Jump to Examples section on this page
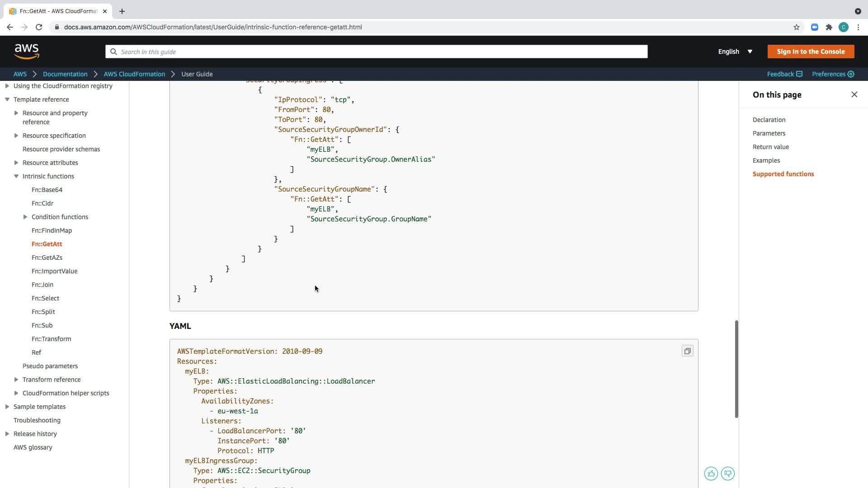Screen dimensions: 868x488 [x=766, y=160]
